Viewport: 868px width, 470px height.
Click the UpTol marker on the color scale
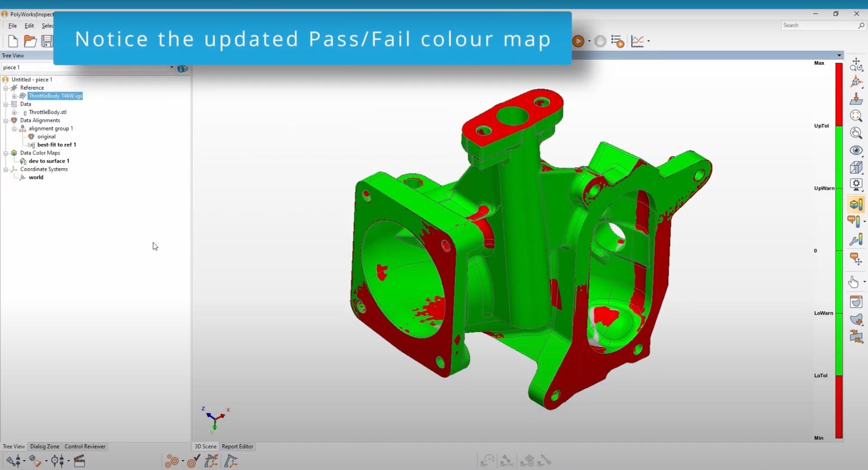820,125
